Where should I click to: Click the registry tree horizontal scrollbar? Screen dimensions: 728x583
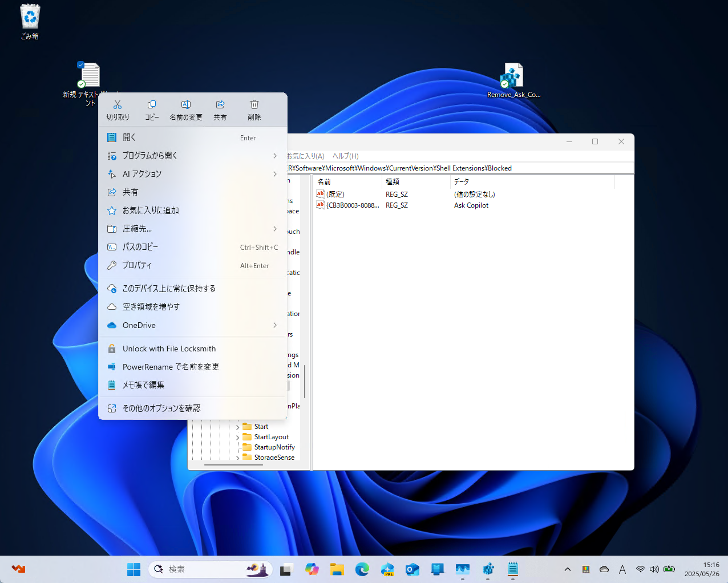233,465
